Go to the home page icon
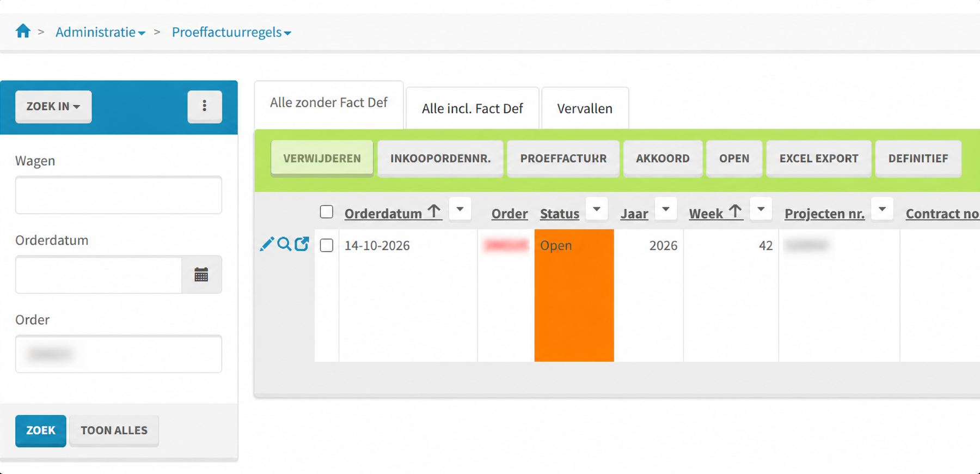Image resolution: width=980 pixels, height=474 pixels. (23, 31)
